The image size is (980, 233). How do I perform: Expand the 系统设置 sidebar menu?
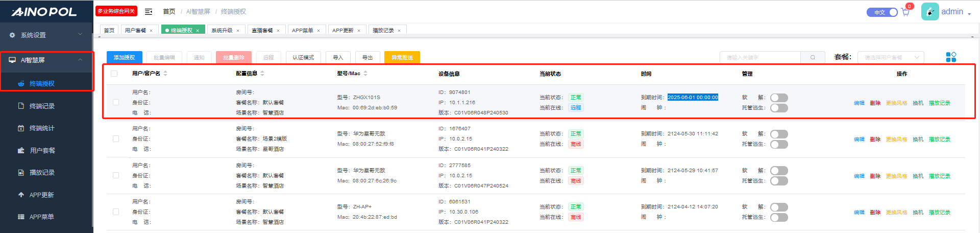[x=46, y=35]
